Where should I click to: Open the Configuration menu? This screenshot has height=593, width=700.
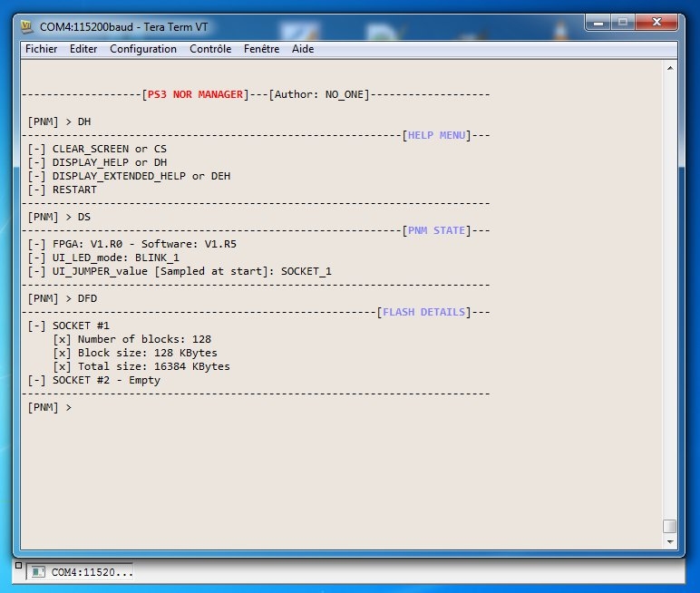[x=143, y=49]
